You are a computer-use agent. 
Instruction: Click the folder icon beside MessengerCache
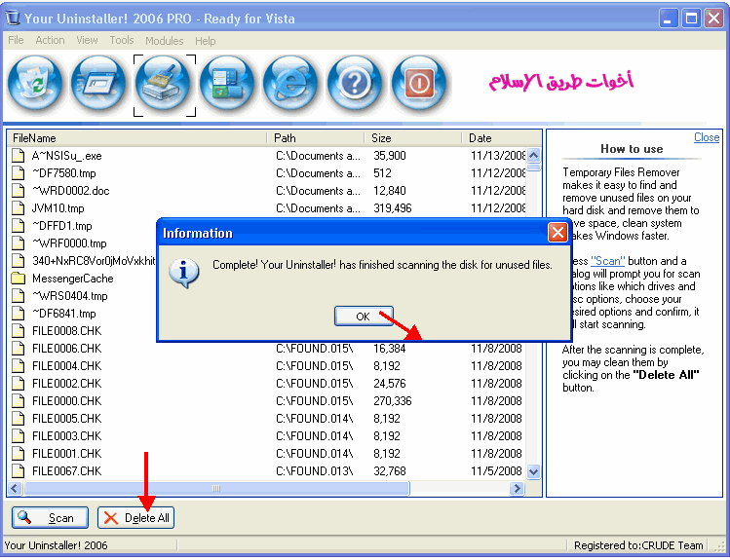click(19, 279)
